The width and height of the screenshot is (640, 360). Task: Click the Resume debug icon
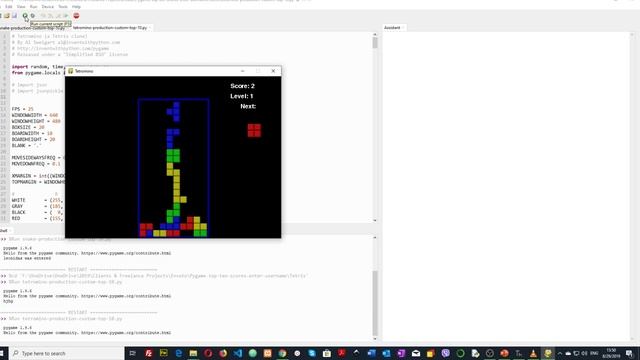click(x=65, y=16)
